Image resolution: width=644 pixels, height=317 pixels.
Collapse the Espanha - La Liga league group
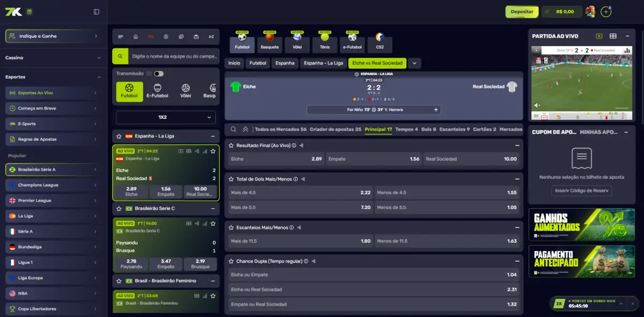(213, 136)
